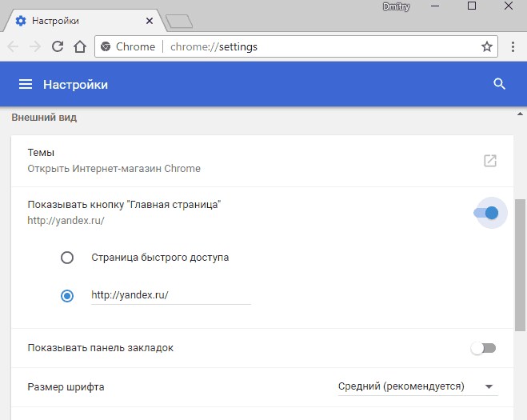Image resolution: width=527 pixels, height=420 pixels.
Task: Click the Dmitry profile button
Action: coord(397,6)
